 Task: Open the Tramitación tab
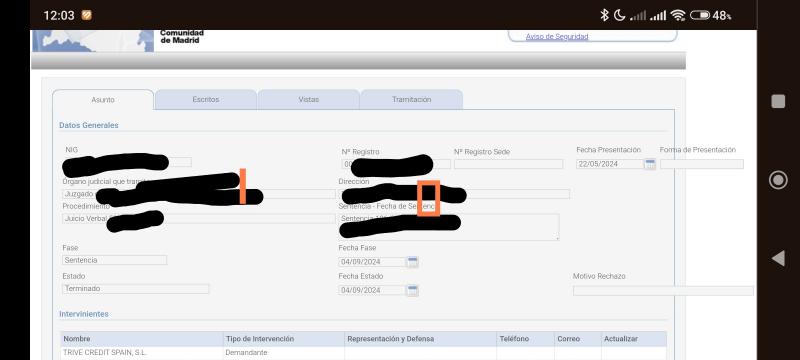(x=412, y=99)
